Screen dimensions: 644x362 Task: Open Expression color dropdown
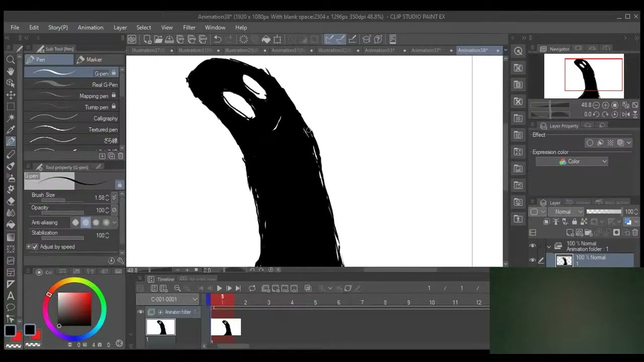point(572,161)
